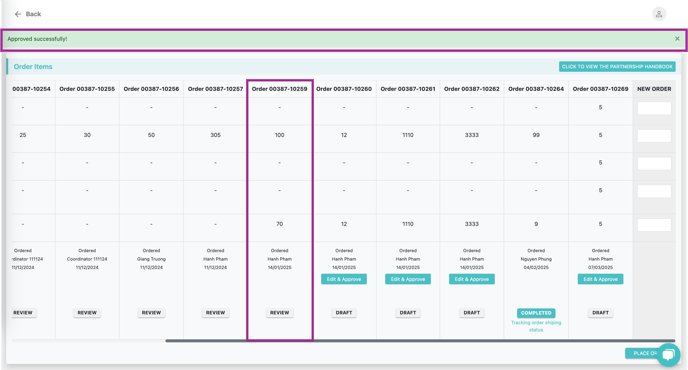Click Edit & Approve for Order 00387-10262
This screenshot has height=370, width=688.
pos(472,279)
